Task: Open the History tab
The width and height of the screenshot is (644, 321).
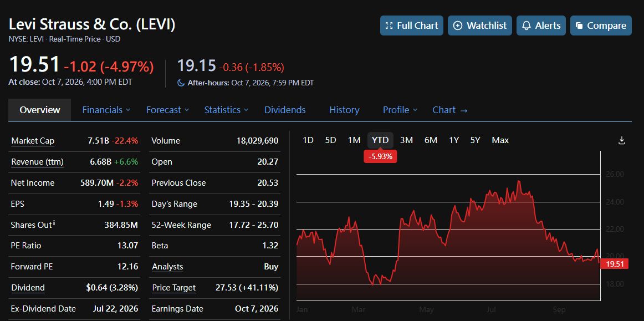Action: tap(344, 110)
